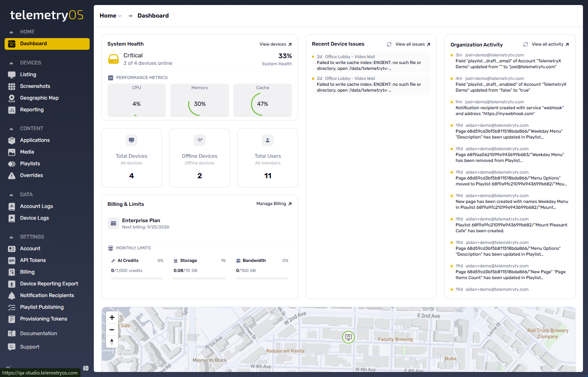588x377 pixels.
Task: Click the Offline Devices card
Action: coord(199,158)
